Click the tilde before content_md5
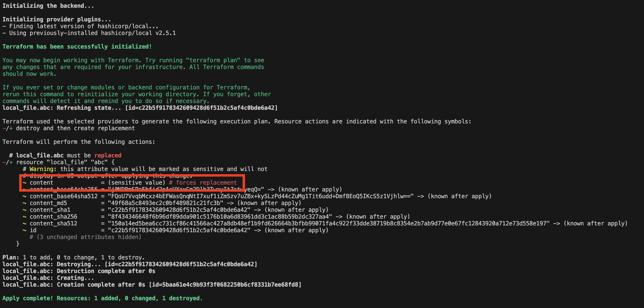644x308 pixels. 25,203
